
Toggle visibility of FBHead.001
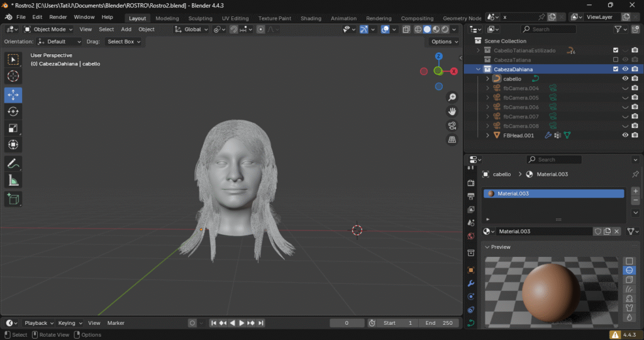(x=625, y=135)
